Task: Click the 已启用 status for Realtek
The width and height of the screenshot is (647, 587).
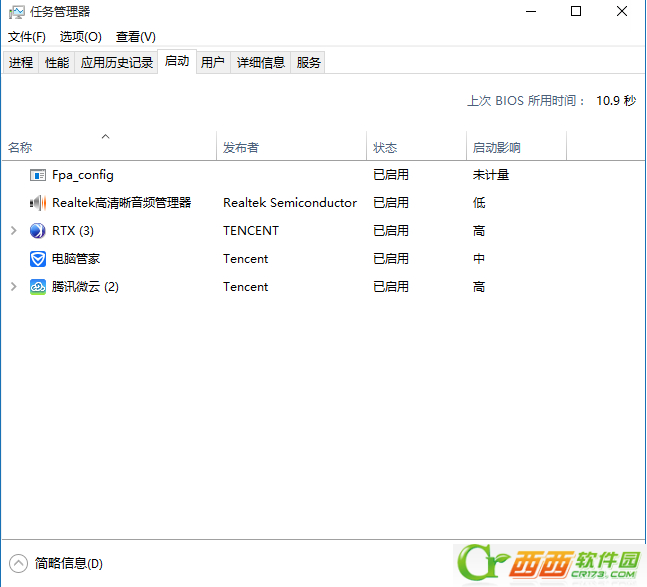Action: coord(391,203)
